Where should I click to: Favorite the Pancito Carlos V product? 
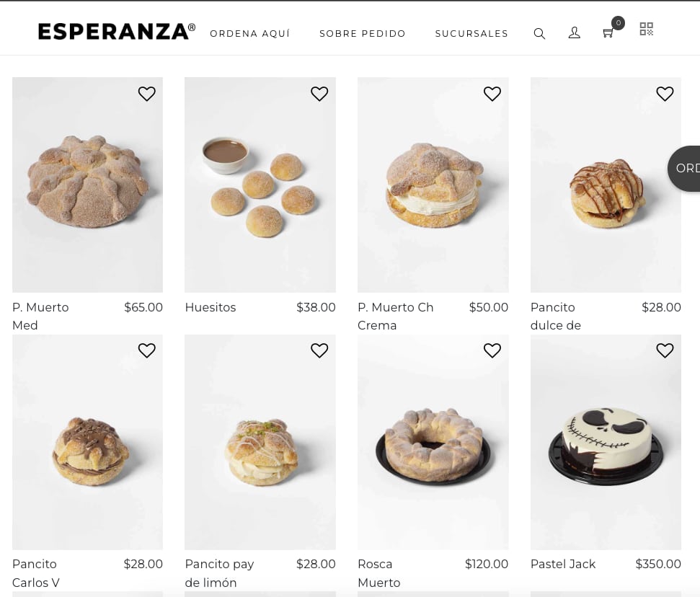click(146, 350)
